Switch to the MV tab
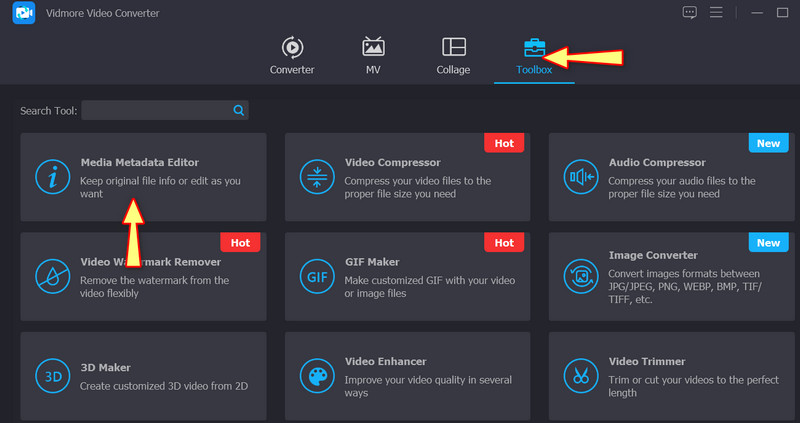 coord(373,56)
